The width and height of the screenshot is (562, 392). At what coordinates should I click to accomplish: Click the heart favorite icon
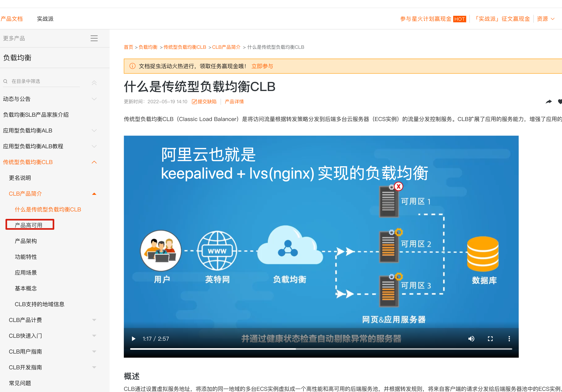pos(560,101)
